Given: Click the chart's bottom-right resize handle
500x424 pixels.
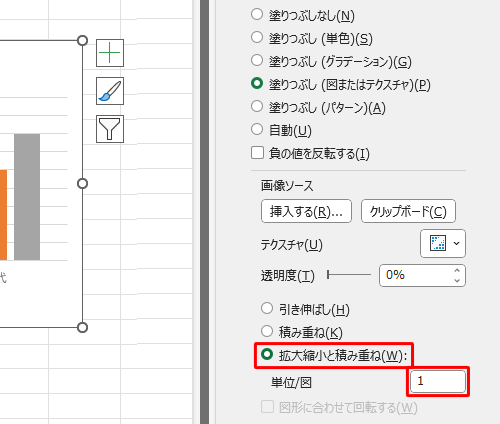Looking at the screenshot, I should (82, 327).
